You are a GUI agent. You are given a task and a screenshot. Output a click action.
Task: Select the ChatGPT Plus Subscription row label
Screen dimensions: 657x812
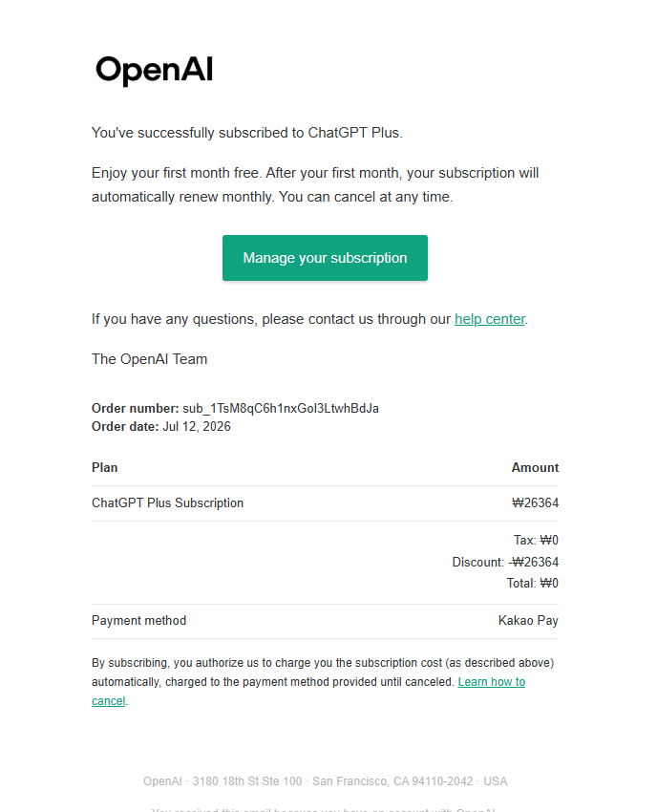(x=167, y=502)
